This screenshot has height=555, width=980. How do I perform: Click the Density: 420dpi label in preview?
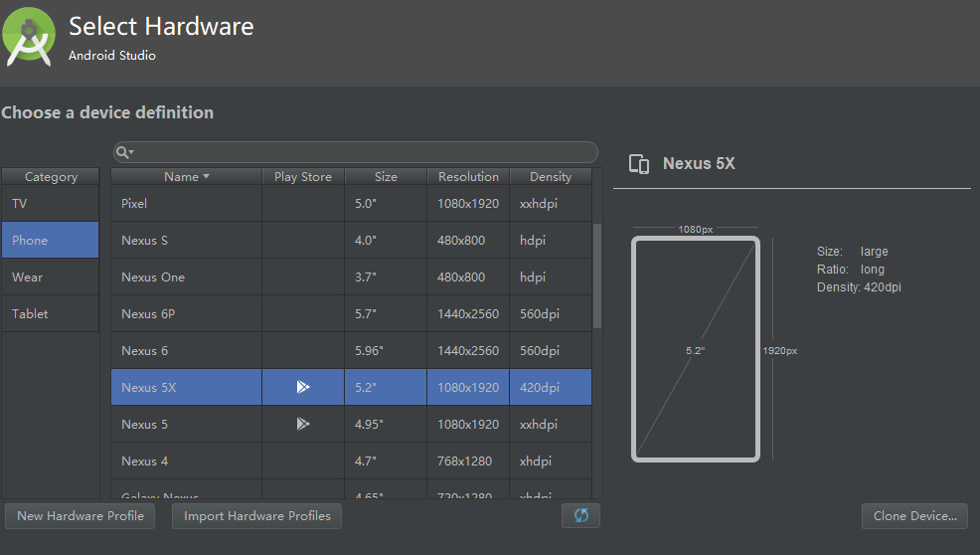pyautogui.click(x=859, y=287)
